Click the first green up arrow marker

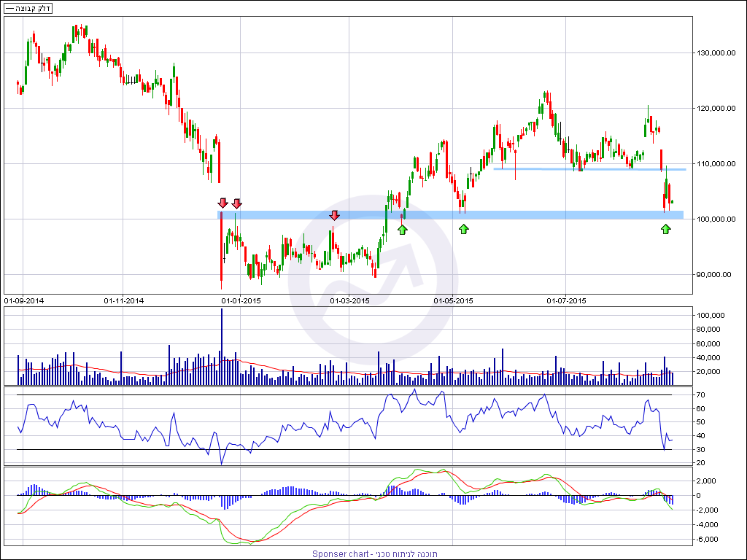(x=402, y=230)
